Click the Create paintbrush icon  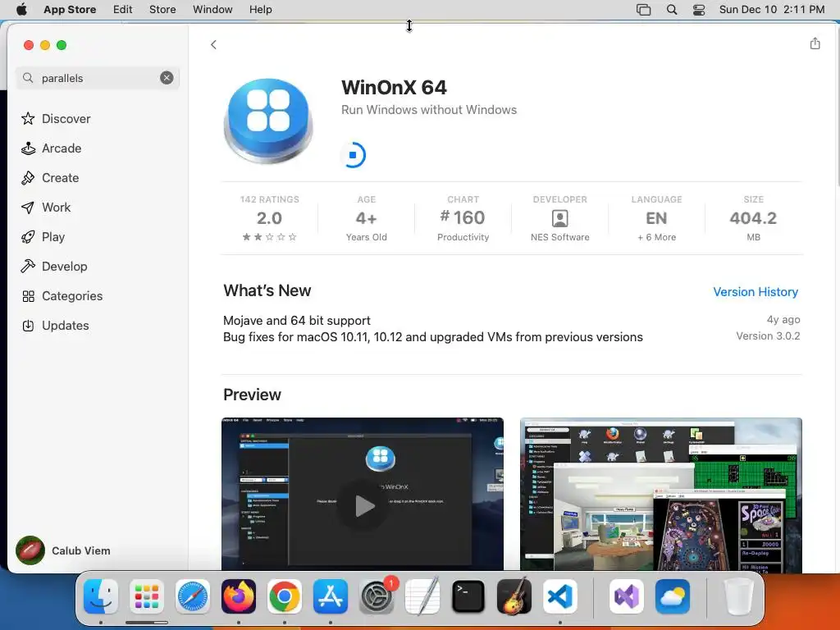point(28,177)
